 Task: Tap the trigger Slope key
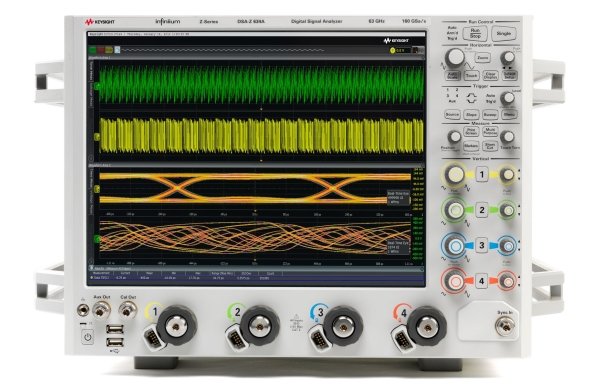click(471, 114)
